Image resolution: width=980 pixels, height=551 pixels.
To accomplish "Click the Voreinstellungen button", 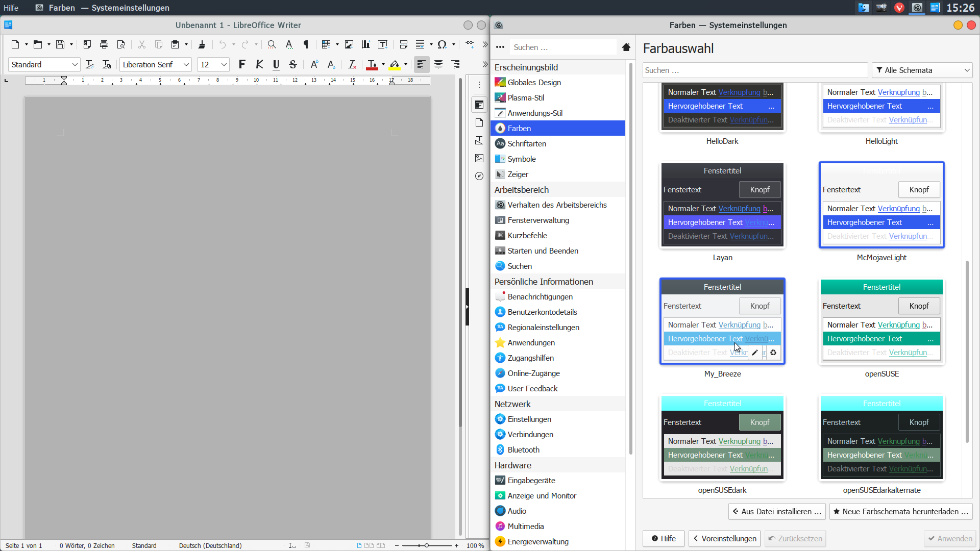I will coord(724,538).
